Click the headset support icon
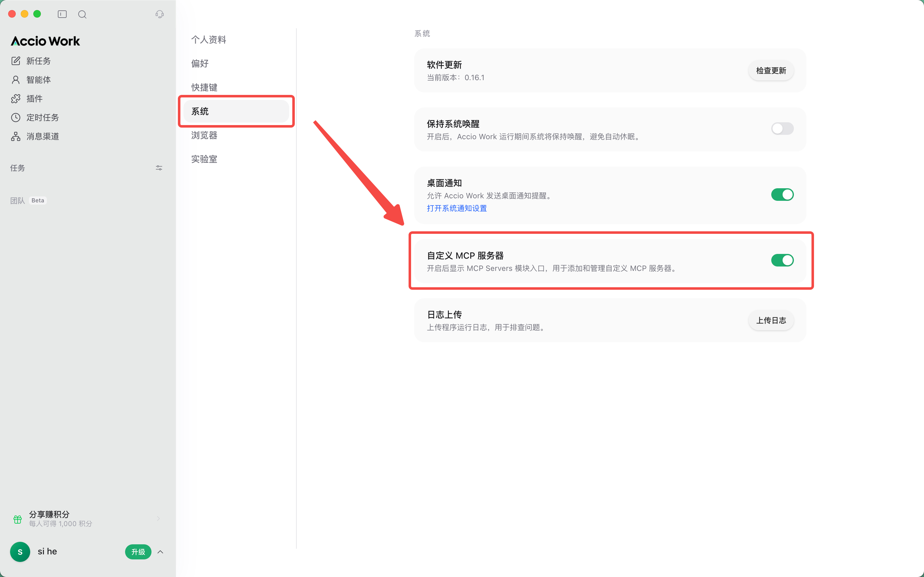 (x=160, y=14)
